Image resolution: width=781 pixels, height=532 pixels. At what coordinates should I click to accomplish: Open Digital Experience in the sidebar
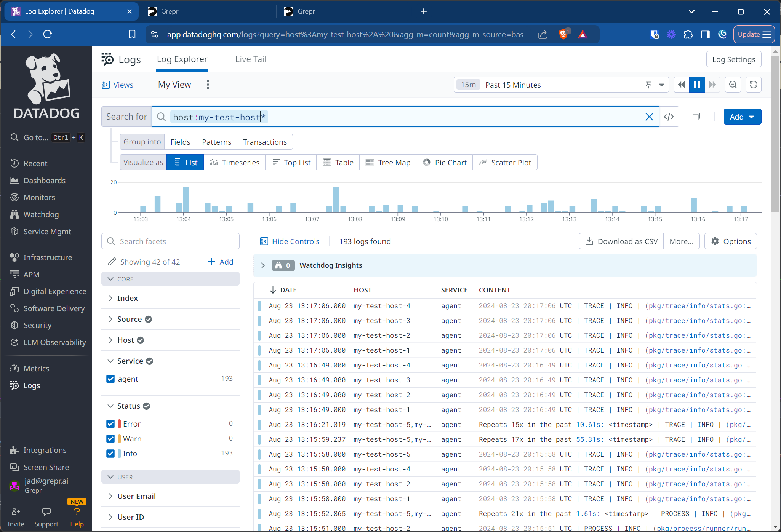[48, 291]
